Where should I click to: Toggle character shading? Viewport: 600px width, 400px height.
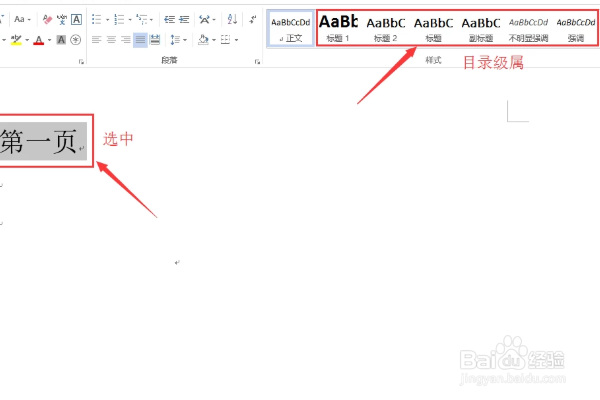61,40
